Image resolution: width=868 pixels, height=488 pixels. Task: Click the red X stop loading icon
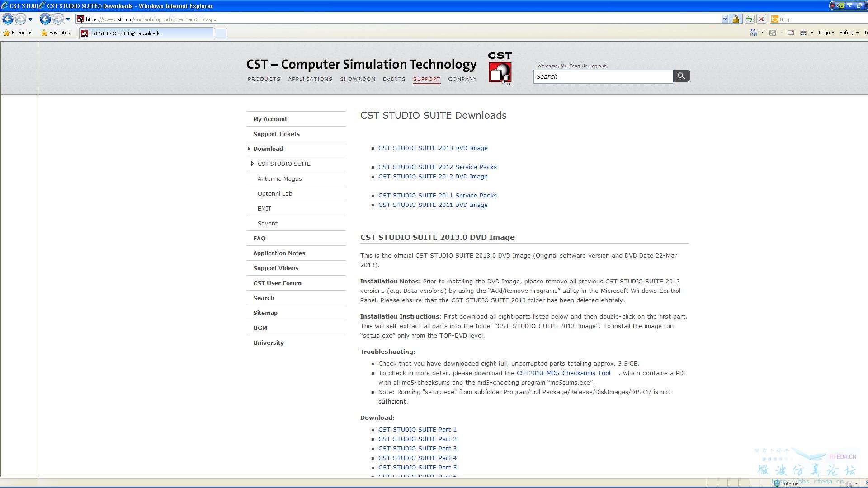pyautogui.click(x=761, y=19)
